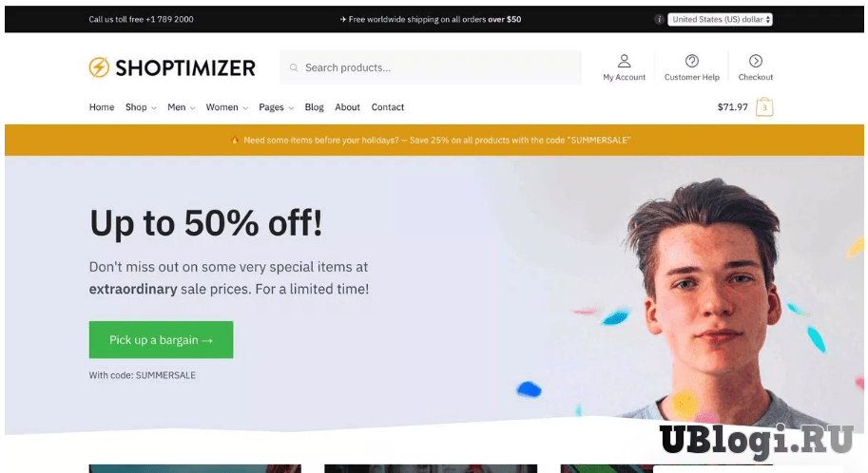Expand the Shop menu dropdown
This screenshot has width=868, height=473.
tap(141, 107)
